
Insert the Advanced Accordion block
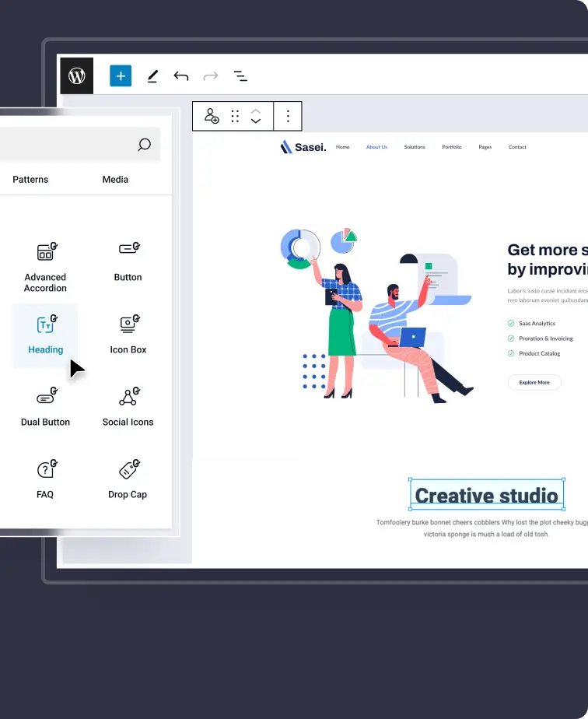coord(45,266)
